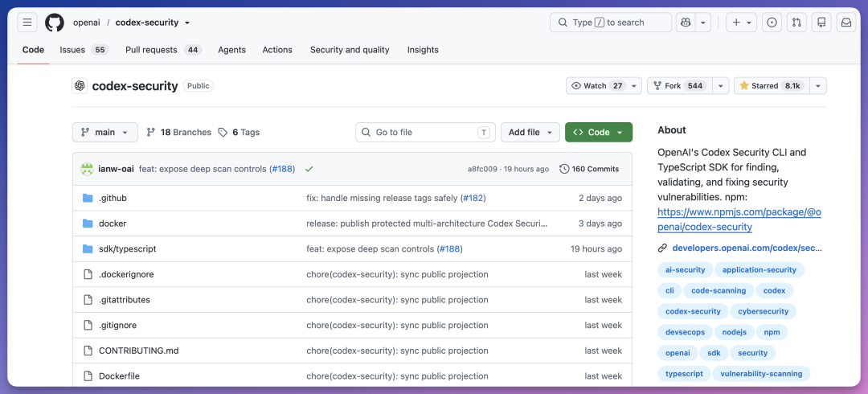
Task: View the 160 Commits history
Action: point(589,169)
